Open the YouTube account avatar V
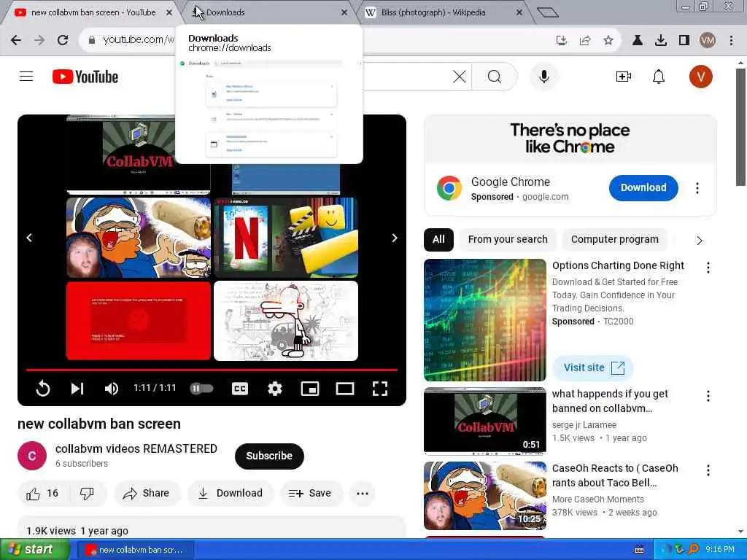The width and height of the screenshot is (747, 560). [700, 77]
